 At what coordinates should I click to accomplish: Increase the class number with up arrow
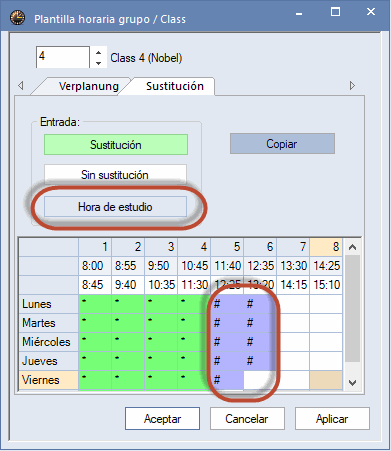[x=98, y=53]
